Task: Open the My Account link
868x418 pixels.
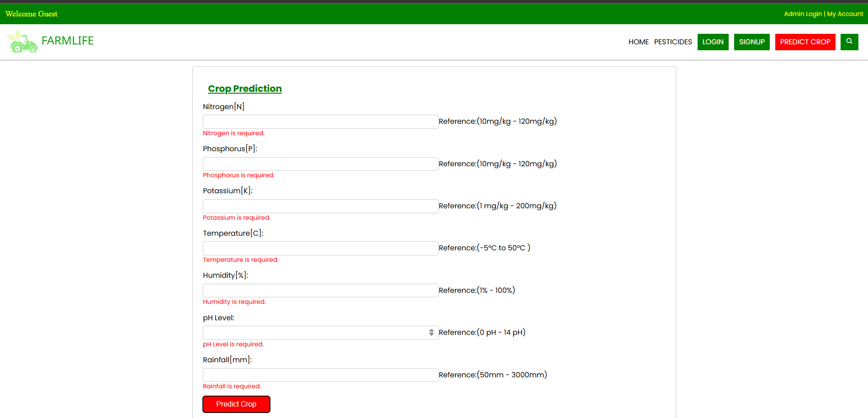Action: 845,14
